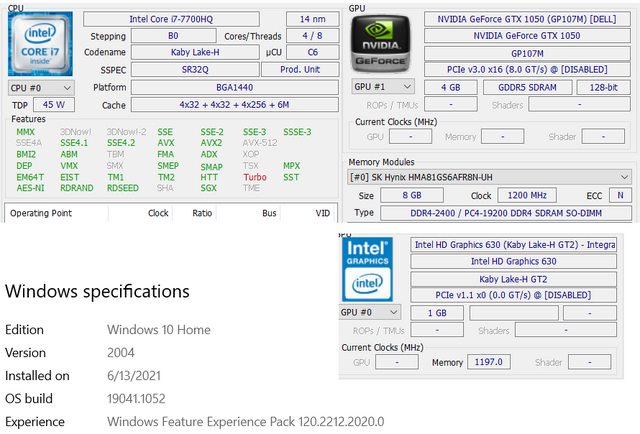Click the EM64T feature label
The image size is (640, 434).
click(30, 177)
